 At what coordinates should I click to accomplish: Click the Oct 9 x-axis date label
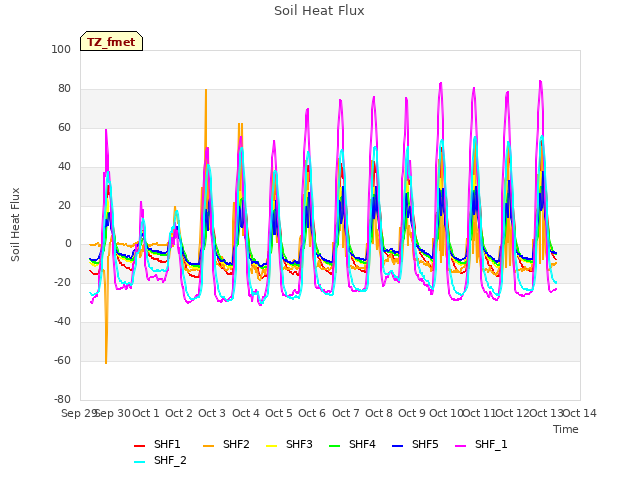(412, 413)
